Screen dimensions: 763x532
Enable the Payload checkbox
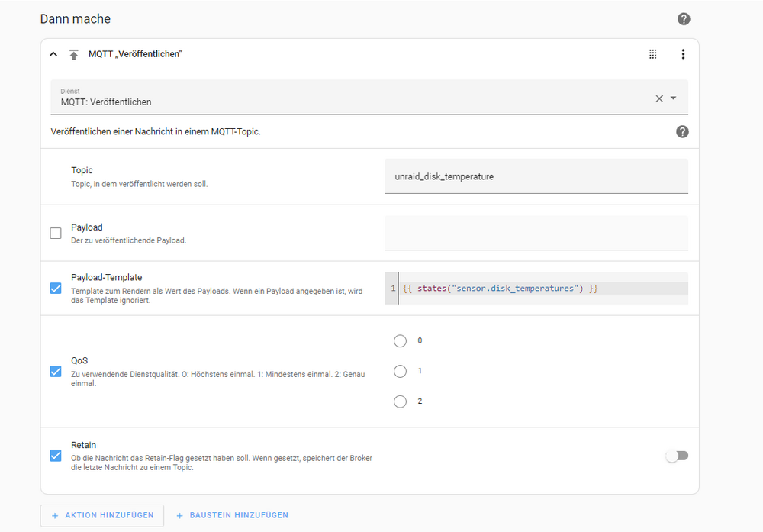pyautogui.click(x=56, y=233)
